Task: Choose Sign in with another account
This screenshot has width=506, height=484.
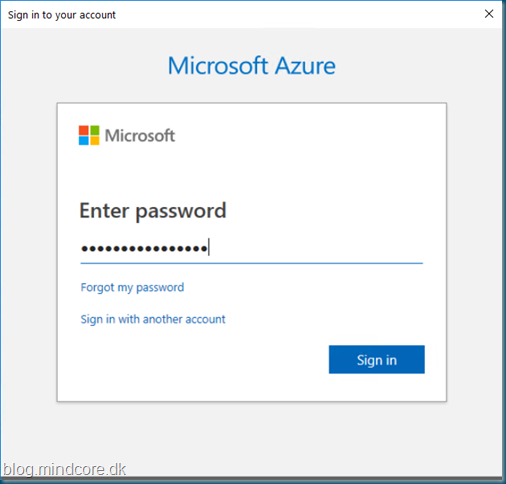Action: coord(153,319)
